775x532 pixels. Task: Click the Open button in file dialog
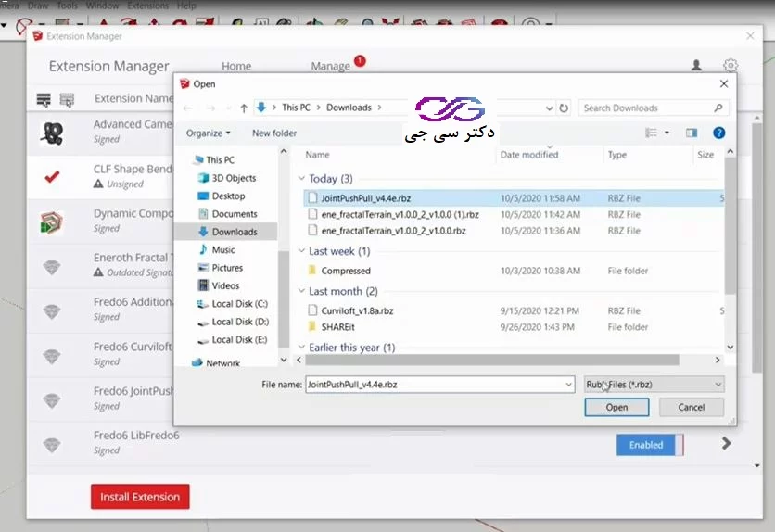pyautogui.click(x=616, y=407)
